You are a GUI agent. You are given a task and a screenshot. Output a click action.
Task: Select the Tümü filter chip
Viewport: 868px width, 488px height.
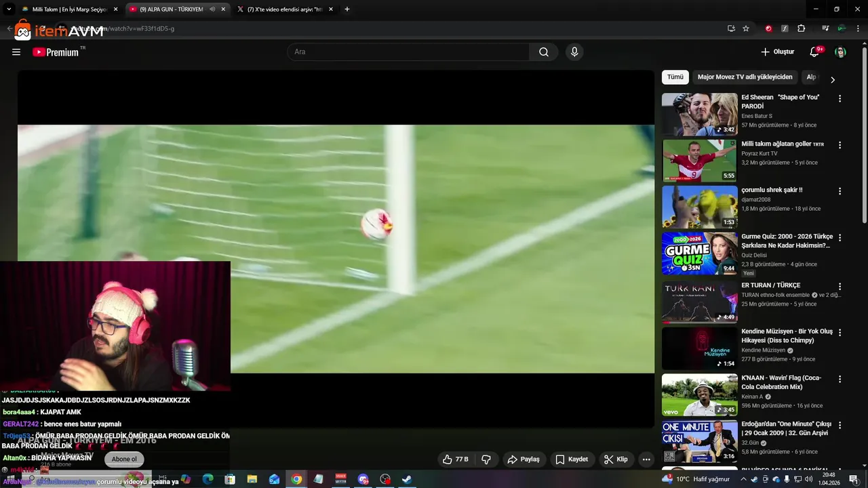675,77
